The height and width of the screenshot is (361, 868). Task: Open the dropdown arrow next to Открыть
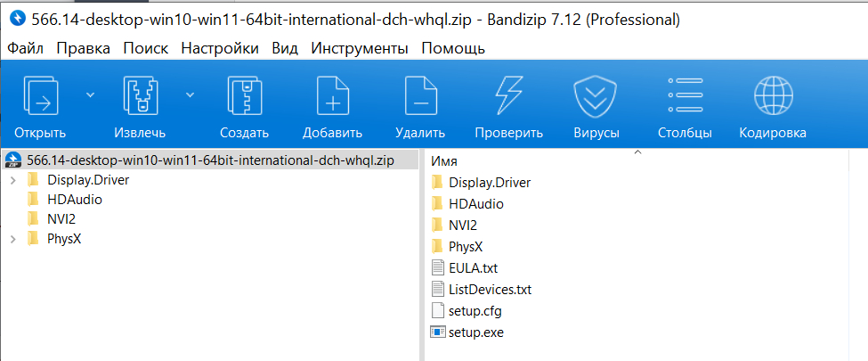(90, 94)
